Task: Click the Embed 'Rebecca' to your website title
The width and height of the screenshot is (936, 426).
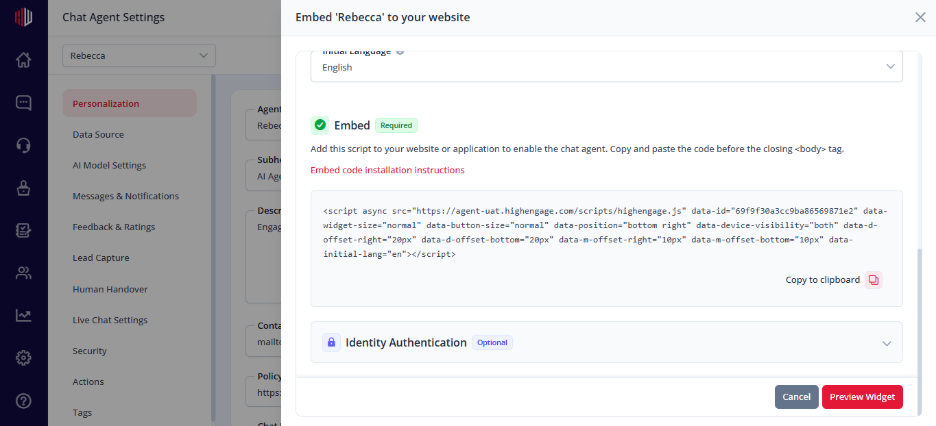Action: [x=383, y=17]
